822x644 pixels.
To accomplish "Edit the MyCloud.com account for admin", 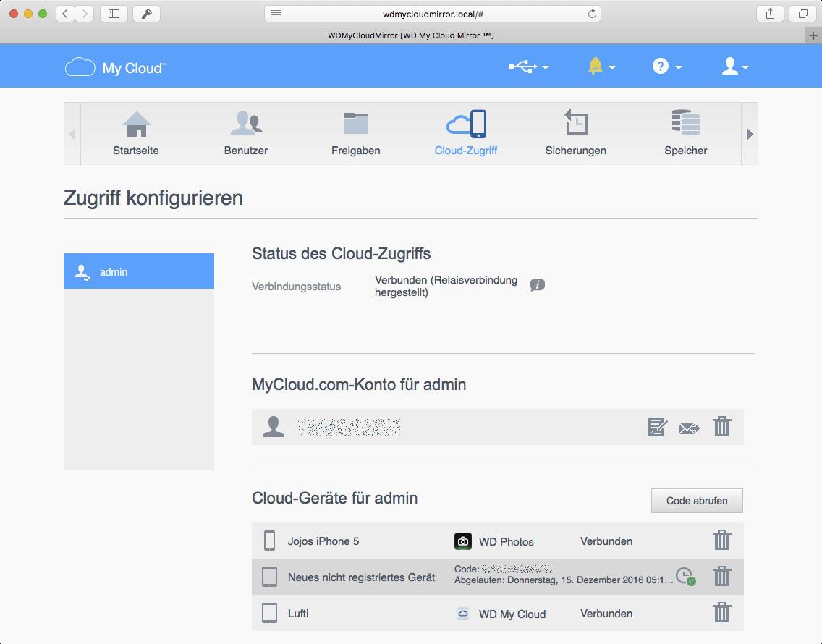I will pyautogui.click(x=658, y=427).
